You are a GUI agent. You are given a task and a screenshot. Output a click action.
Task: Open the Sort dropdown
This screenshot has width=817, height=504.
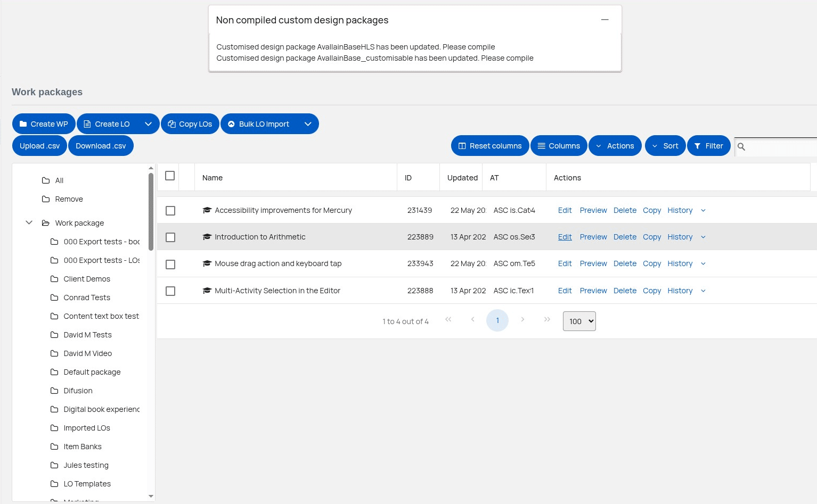665,146
